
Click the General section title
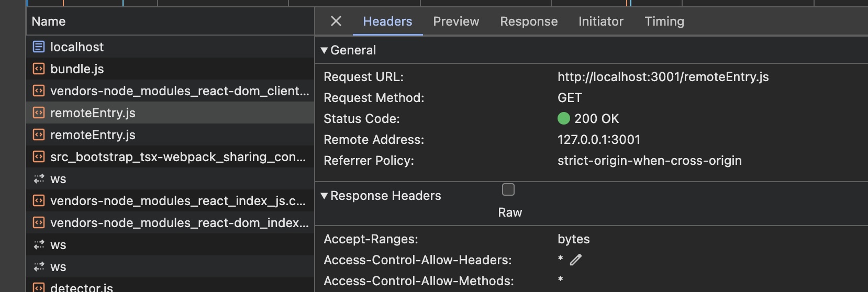pos(353,50)
